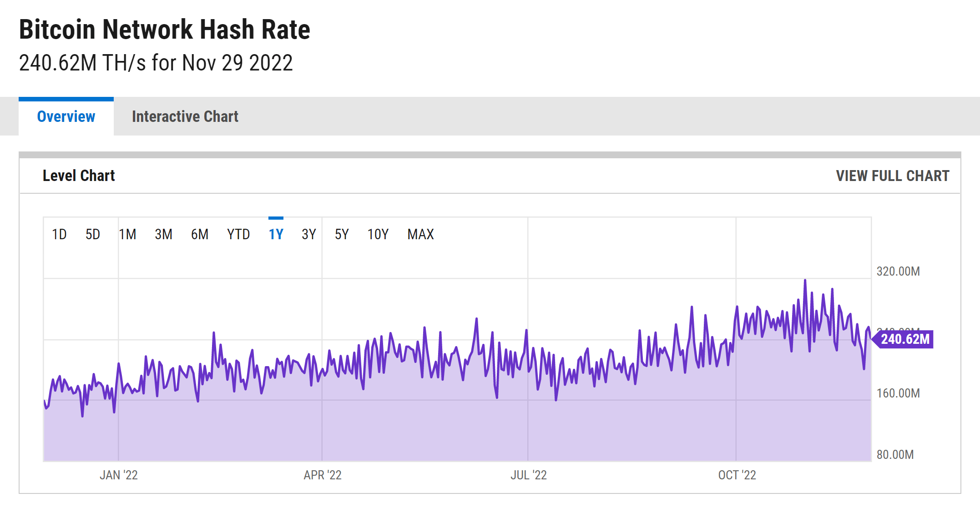Select the 10Y time range
This screenshot has height=508, width=980.
point(377,234)
